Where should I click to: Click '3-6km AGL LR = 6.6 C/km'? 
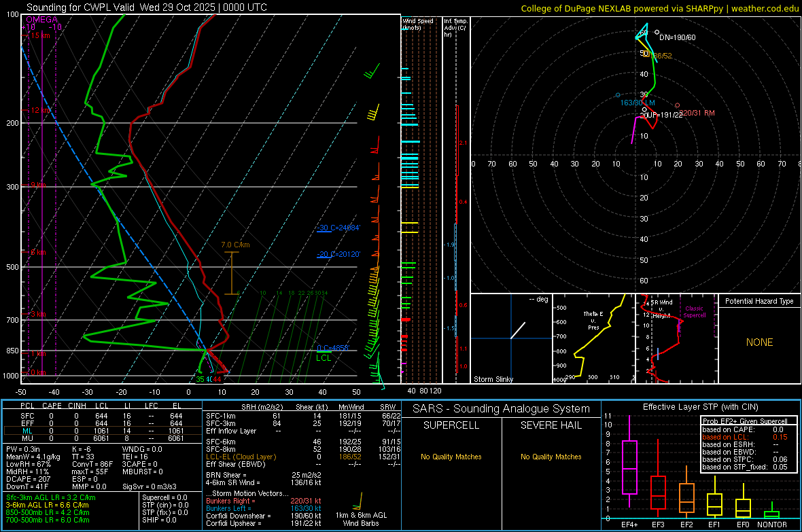[48, 505]
